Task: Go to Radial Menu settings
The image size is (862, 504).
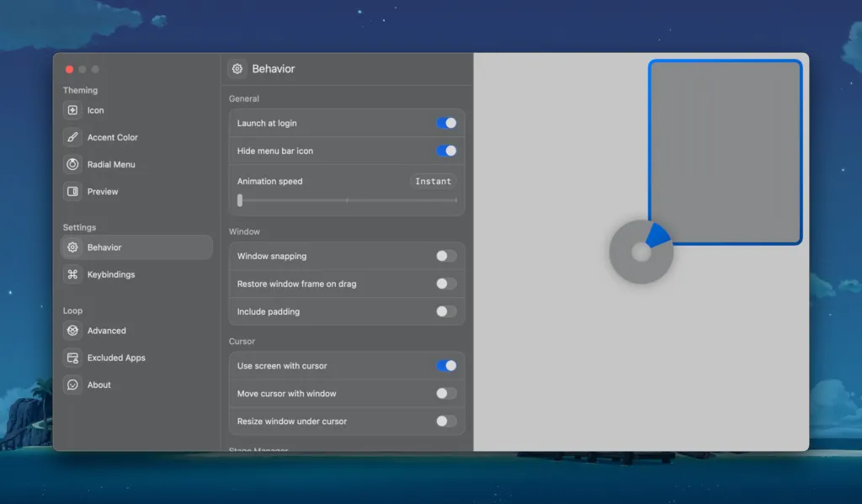Action: click(x=136, y=164)
